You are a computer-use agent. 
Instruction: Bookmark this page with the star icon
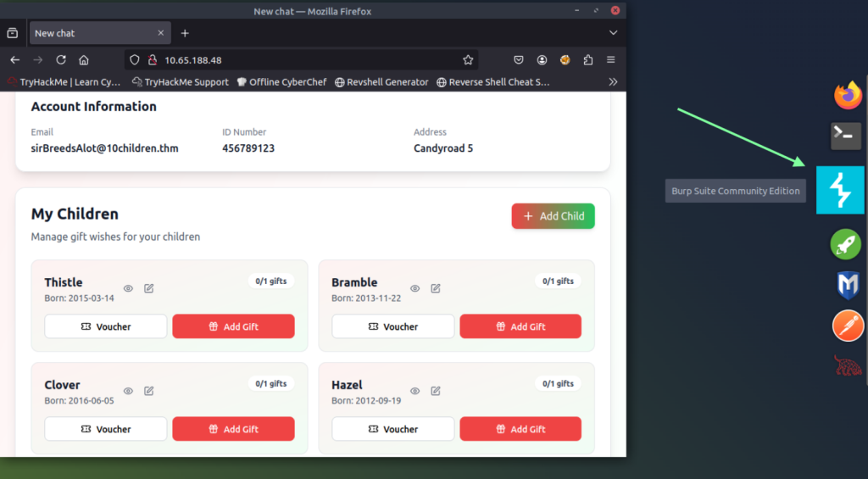point(468,60)
